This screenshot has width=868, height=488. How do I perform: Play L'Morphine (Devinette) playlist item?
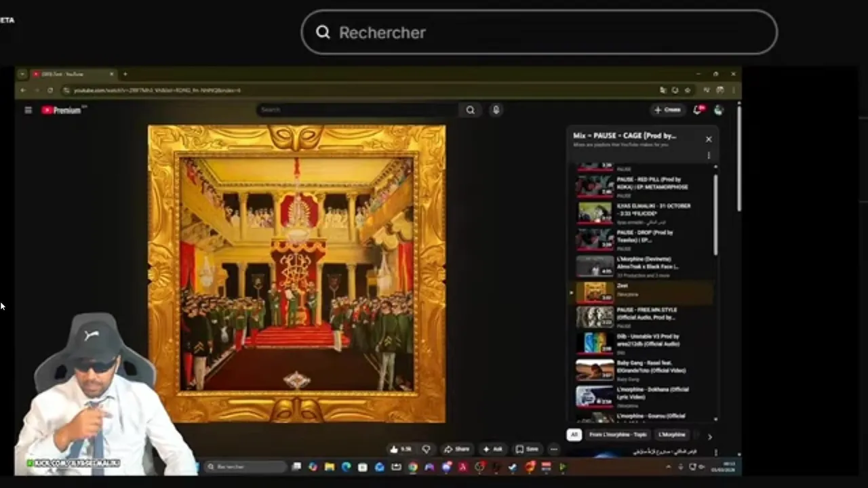[x=644, y=266]
